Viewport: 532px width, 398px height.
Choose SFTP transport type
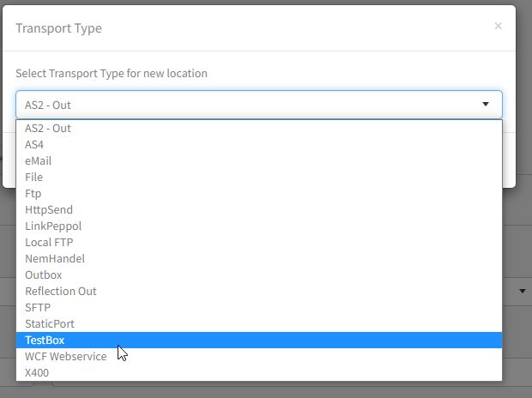click(x=38, y=308)
